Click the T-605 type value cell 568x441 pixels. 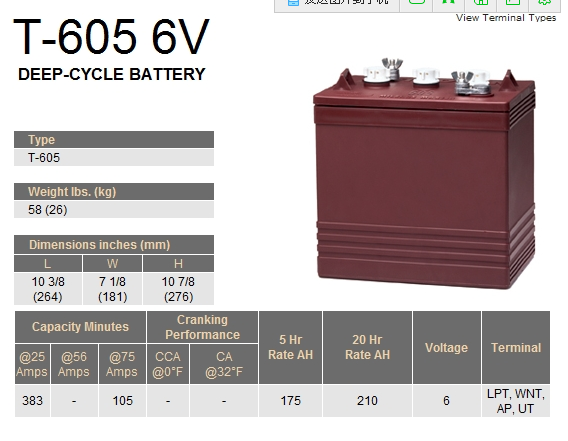114,158
